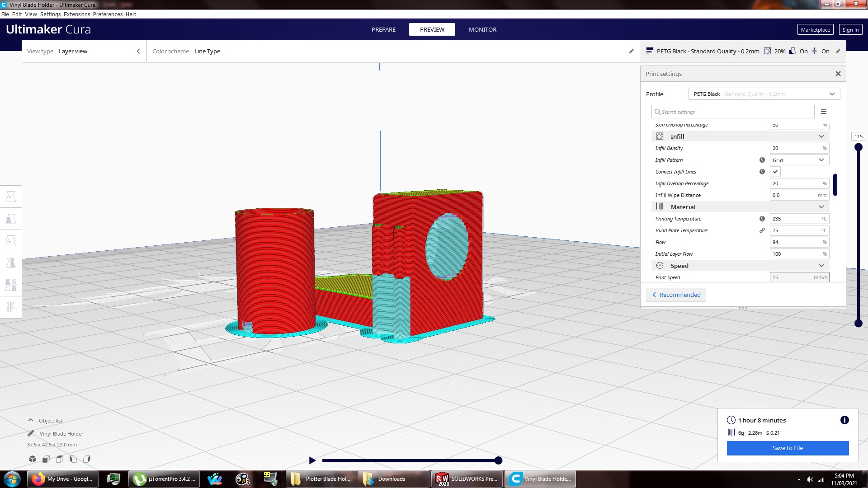Collapse the Material settings section
Viewport: 868px width, 488px height.
(740, 207)
